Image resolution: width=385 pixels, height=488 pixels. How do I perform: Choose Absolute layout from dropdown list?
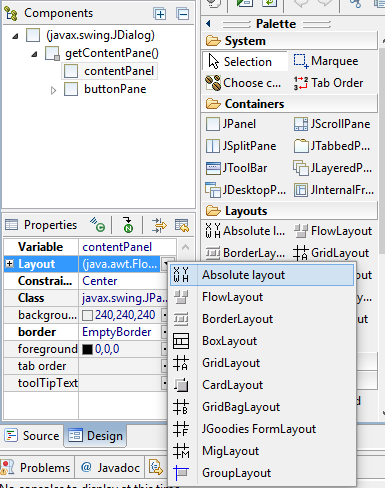coord(262,275)
